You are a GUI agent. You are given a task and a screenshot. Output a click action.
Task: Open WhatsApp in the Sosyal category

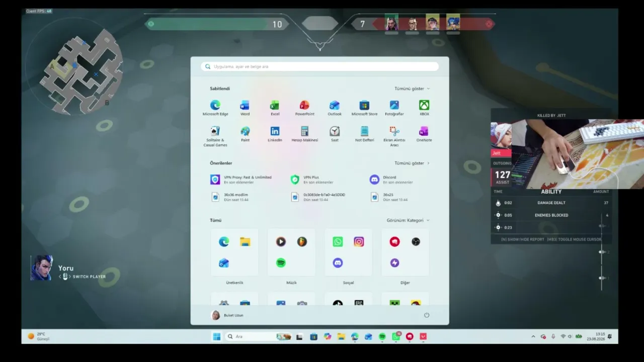point(338,242)
